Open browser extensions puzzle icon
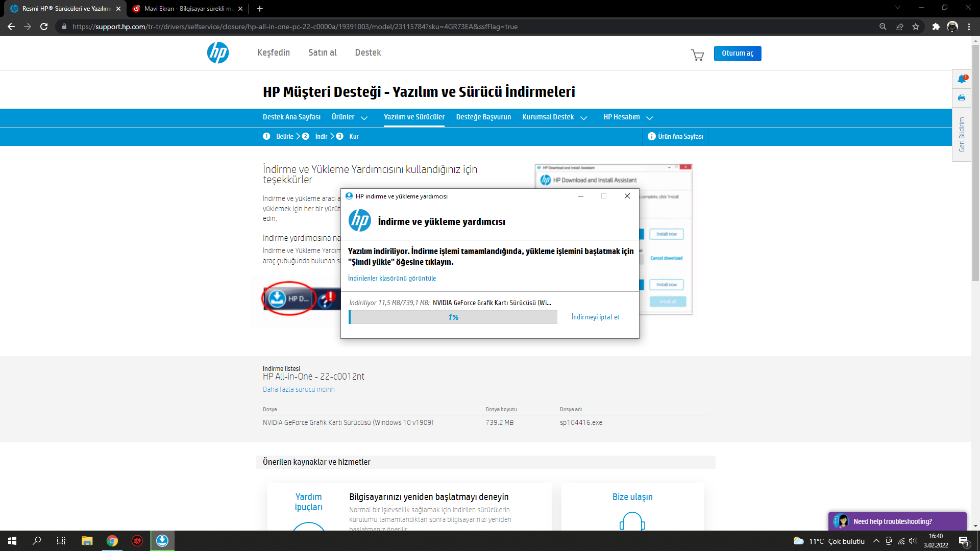The width and height of the screenshot is (980, 551). 936,27
